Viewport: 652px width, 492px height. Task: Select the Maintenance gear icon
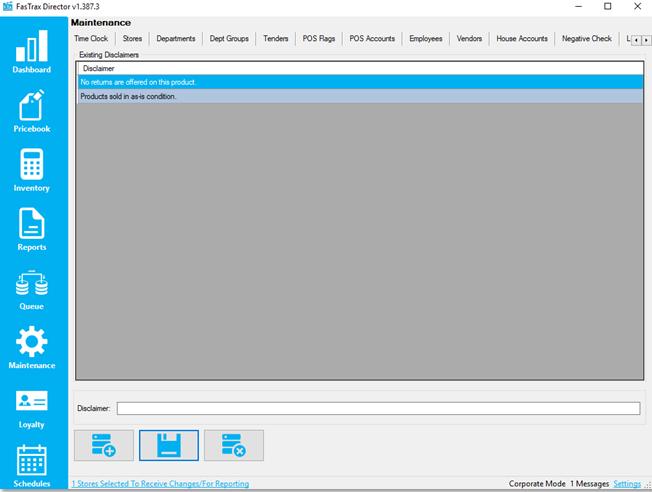pos(32,341)
